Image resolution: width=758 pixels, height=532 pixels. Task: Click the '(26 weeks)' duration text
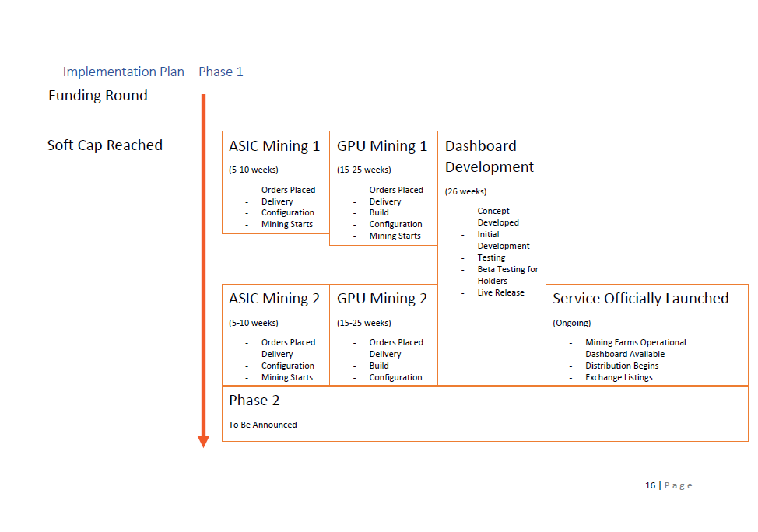465,192
